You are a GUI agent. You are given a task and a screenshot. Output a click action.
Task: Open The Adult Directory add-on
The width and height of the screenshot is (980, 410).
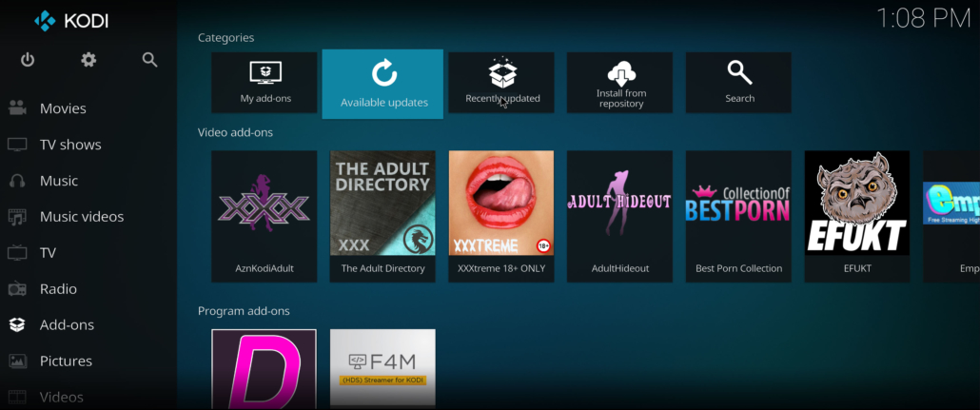(x=382, y=216)
